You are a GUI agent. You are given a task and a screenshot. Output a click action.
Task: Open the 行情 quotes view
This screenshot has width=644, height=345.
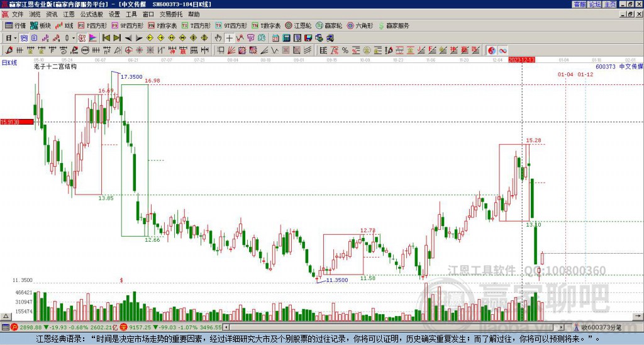click(15, 25)
